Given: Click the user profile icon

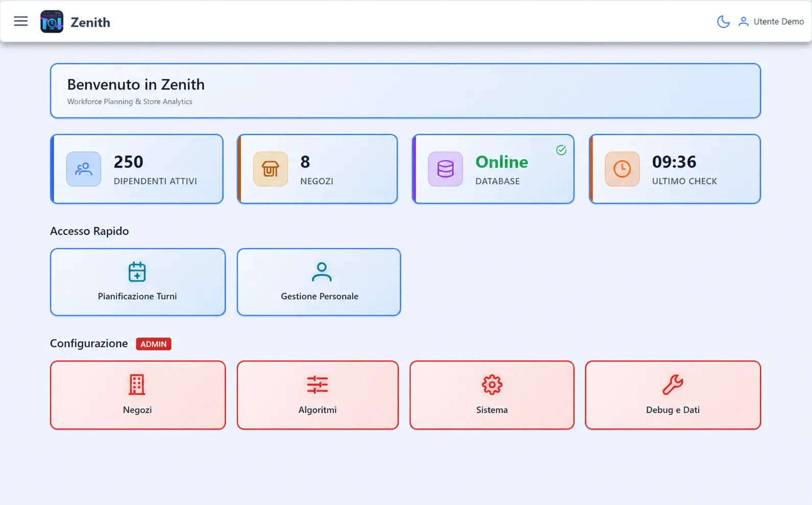Looking at the screenshot, I should coord(744,21).
